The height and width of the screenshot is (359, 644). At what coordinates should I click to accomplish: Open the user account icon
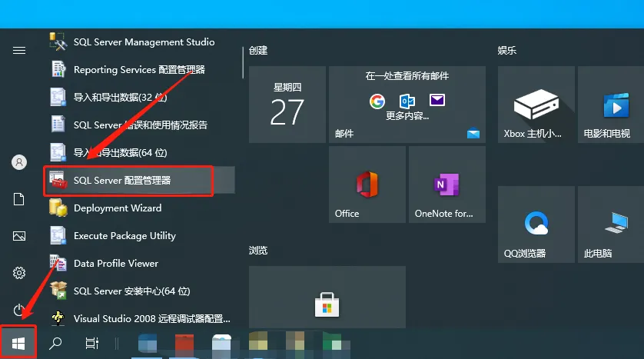click(x=19, y=162)
